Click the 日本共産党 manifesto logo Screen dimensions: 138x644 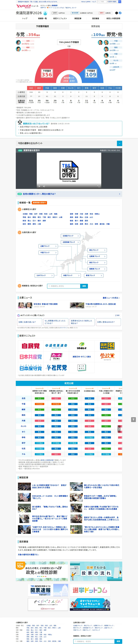tap(31, 357)
